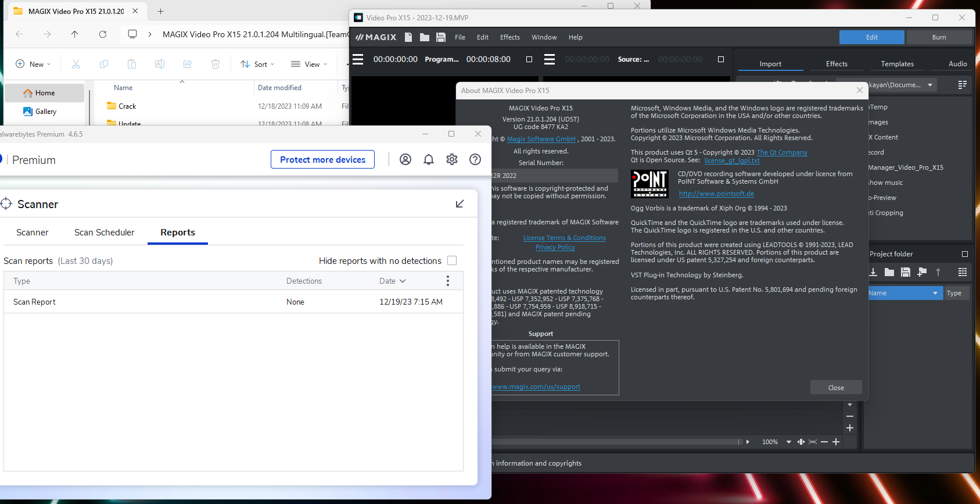This screenshot has width=980, height=504.
Task: Click the Close button in About dialog
Action: click(836, 388)
